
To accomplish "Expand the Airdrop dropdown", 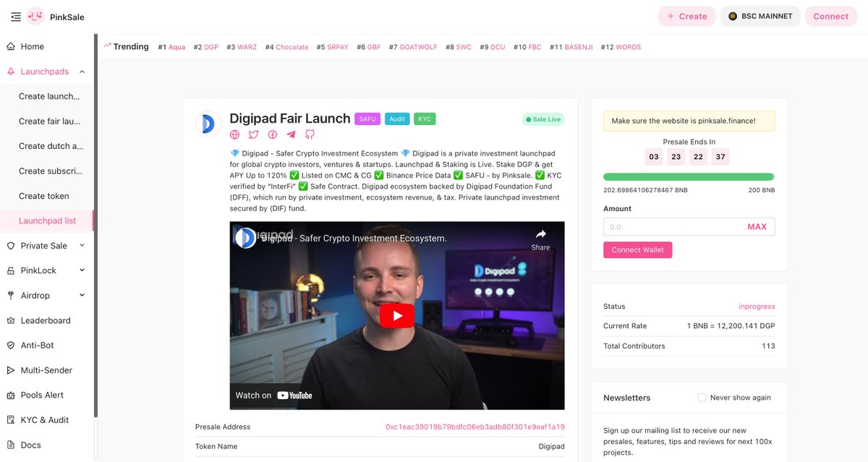I will pyautogui.click(x=38, y=295).
